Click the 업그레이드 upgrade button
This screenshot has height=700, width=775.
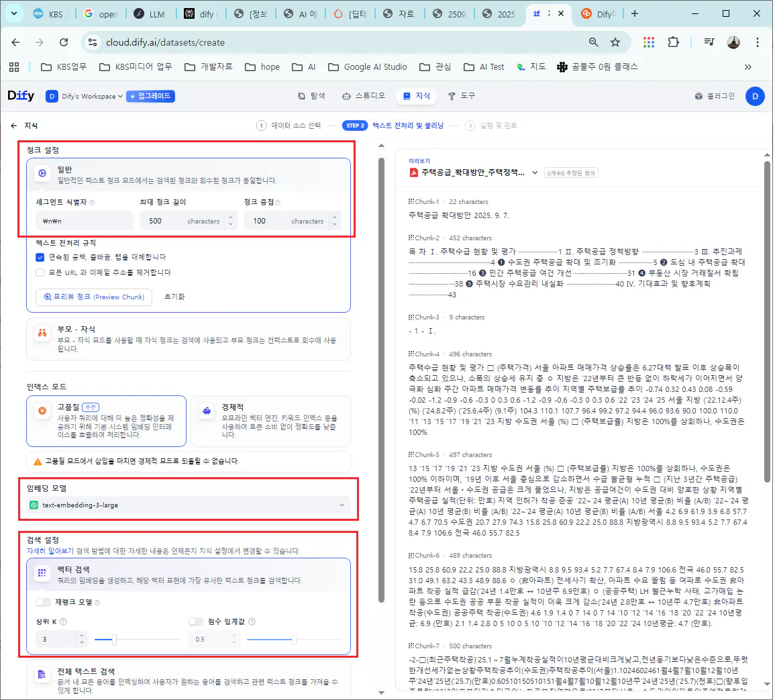[x=150, y=96]
